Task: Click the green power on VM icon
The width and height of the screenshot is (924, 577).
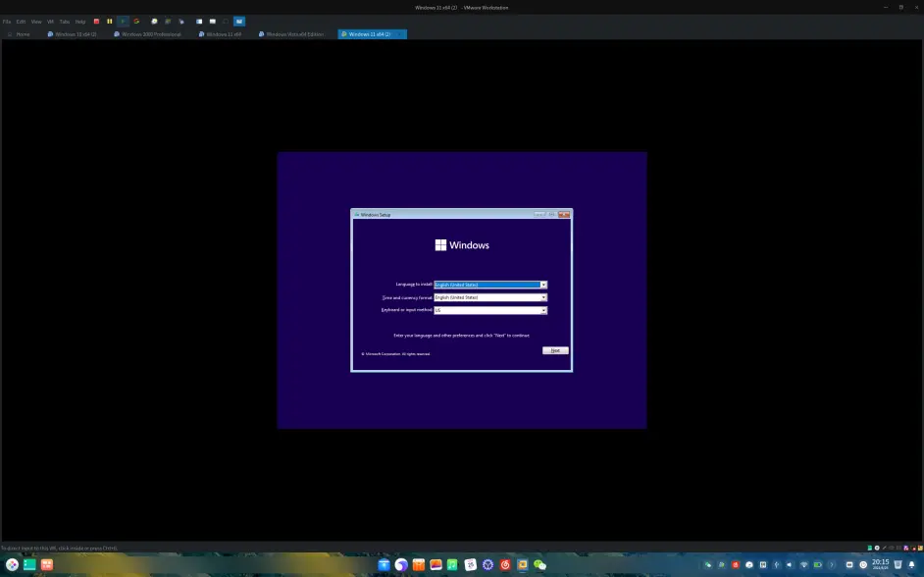Action: click(x=123, y=22)
